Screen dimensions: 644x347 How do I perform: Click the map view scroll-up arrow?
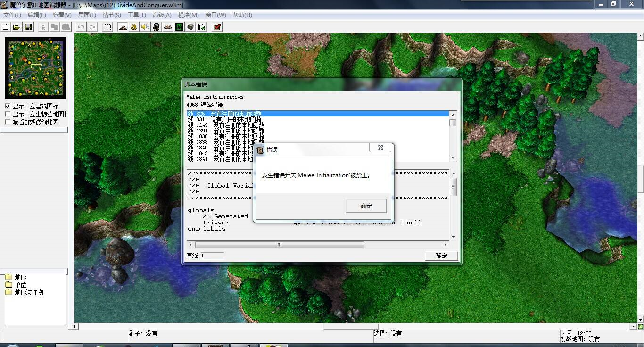(641, 37)
